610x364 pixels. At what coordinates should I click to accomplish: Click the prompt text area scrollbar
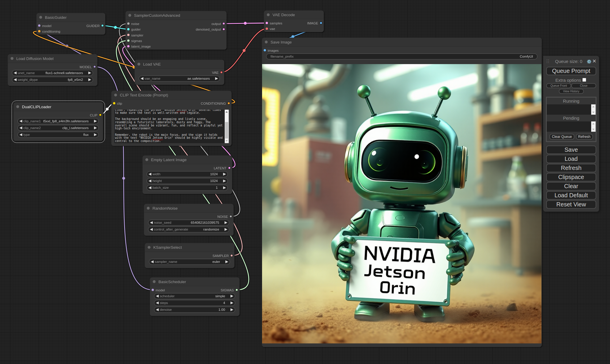226,126
